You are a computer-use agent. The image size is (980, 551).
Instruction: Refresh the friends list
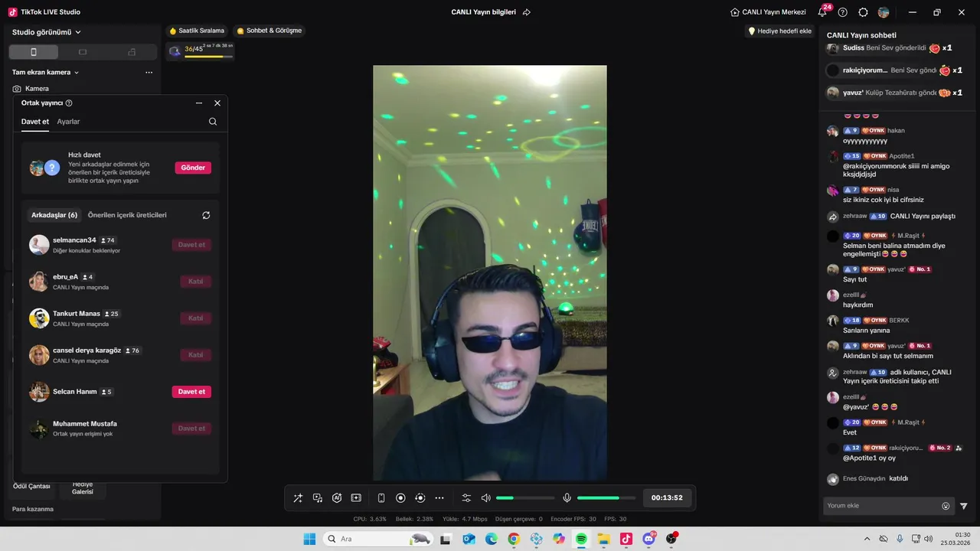[206, 215]
